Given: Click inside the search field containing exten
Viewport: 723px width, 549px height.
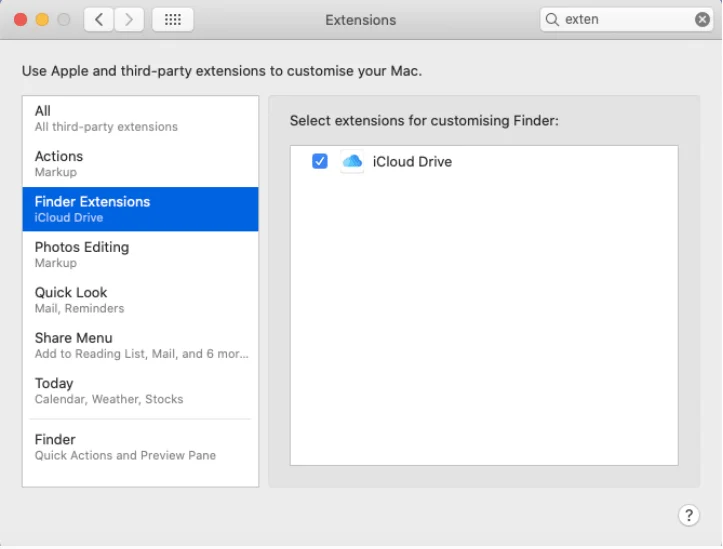Looking at the screenshot, I should coord(625,19).
